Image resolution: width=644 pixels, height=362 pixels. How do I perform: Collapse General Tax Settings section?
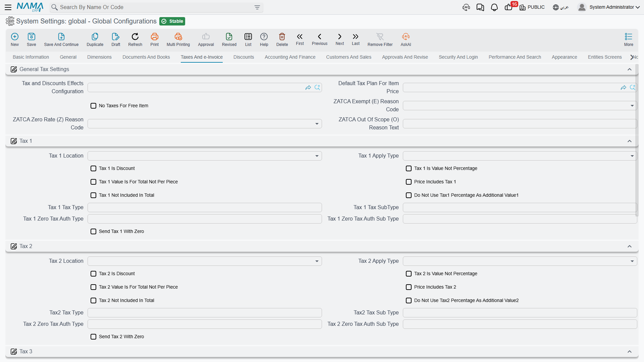coord(630,69)
